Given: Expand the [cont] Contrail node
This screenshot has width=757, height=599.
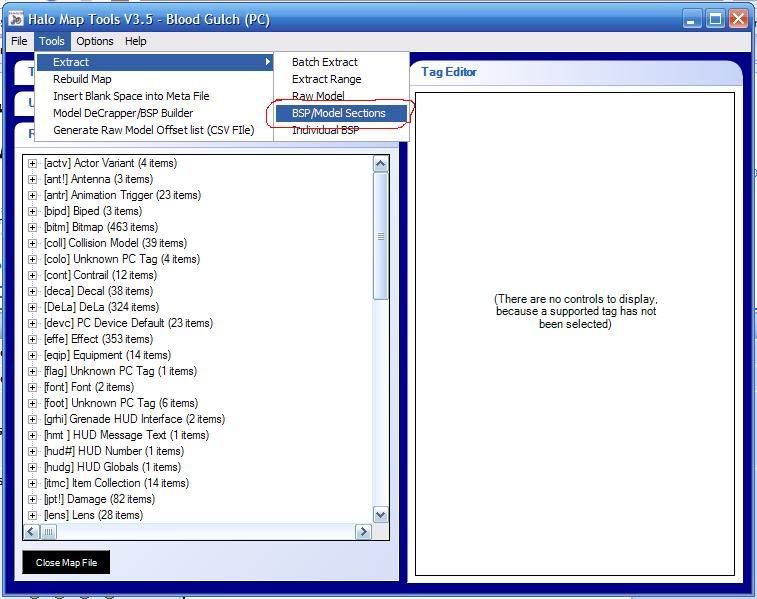Looking at the screenshot, I should tap(32, 275).
